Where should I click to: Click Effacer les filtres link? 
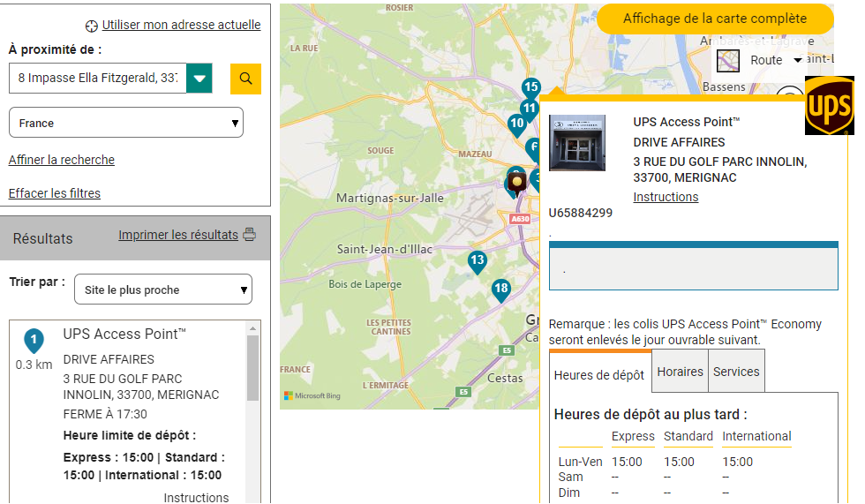tap(54, 193)
